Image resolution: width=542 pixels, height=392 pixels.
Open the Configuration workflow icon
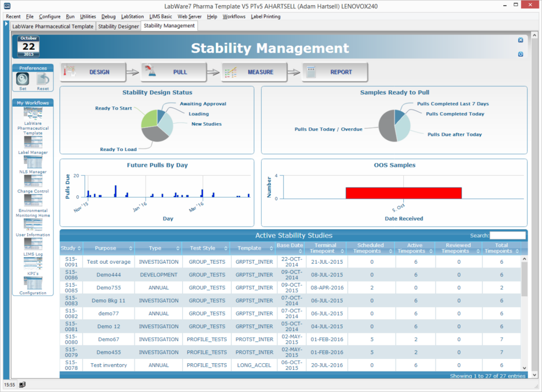(33, 283)
